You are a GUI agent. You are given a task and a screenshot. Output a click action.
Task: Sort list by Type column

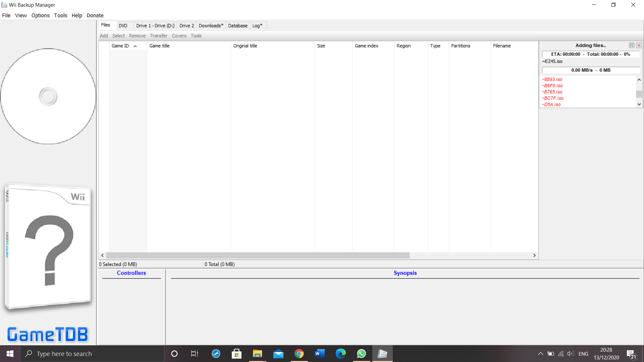(x=438, y=46)
